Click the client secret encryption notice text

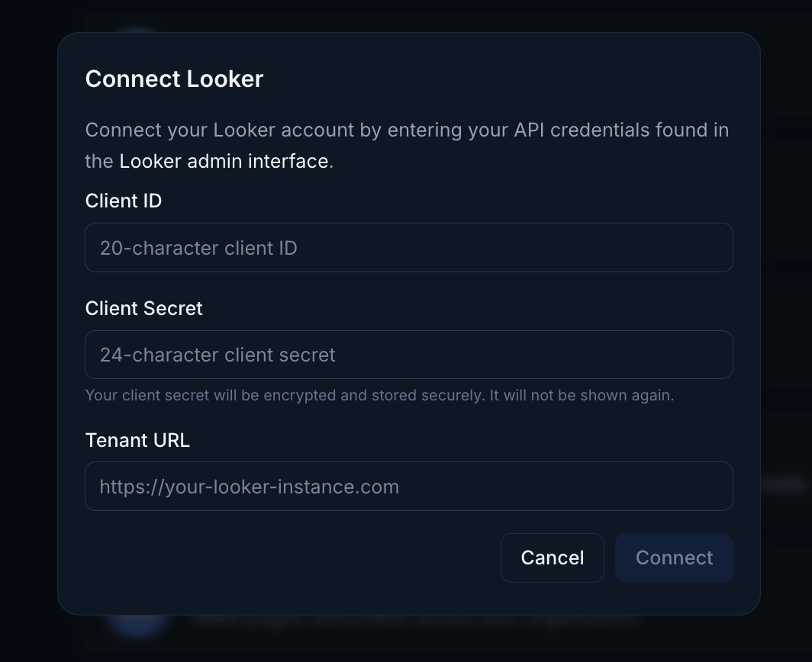pyautogui.click(x=379, y=395)
